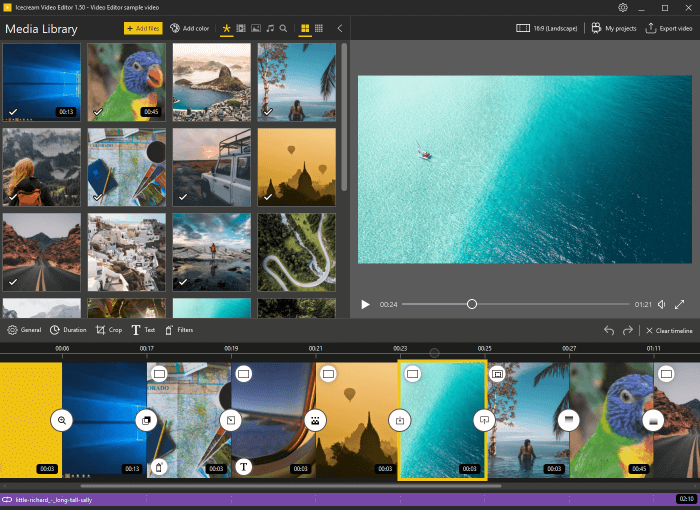
Task: Undo the last timeline action
Action: click(609, 330)
